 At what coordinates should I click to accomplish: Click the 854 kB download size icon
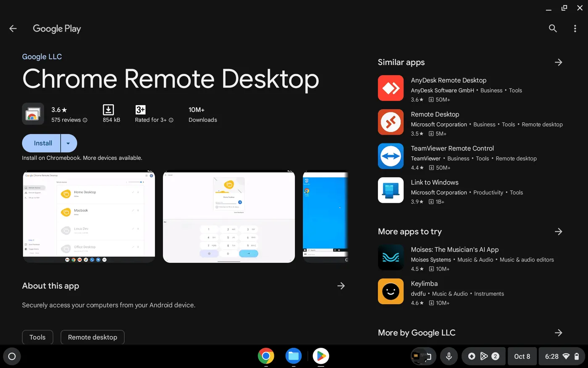(108, 110)
